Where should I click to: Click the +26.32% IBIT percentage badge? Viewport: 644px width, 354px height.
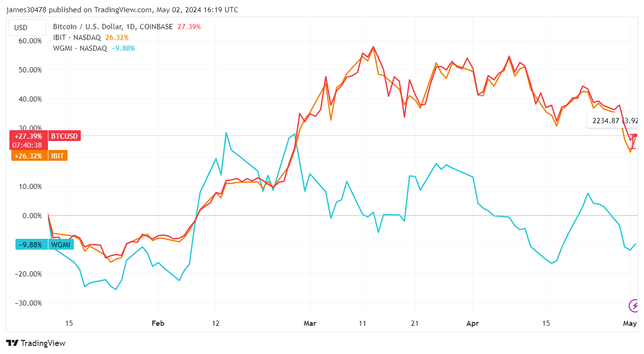(x=28, y=156)
